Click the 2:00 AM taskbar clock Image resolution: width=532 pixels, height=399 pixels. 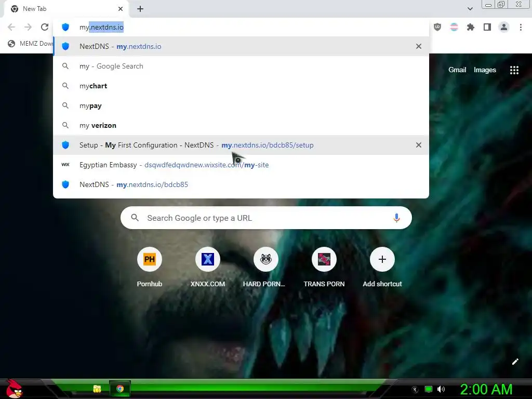[486, 389]
